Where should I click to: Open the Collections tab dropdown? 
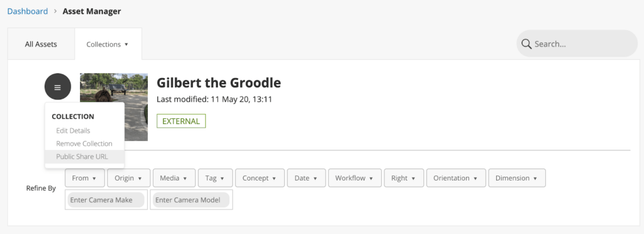(x=108, y=44)
